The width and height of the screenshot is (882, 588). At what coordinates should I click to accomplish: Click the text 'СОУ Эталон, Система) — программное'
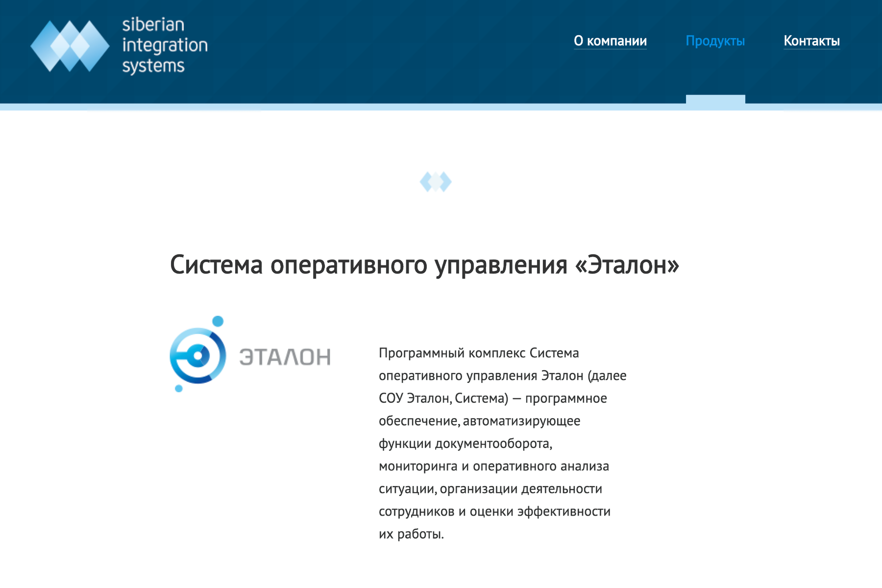coord(492,398)
